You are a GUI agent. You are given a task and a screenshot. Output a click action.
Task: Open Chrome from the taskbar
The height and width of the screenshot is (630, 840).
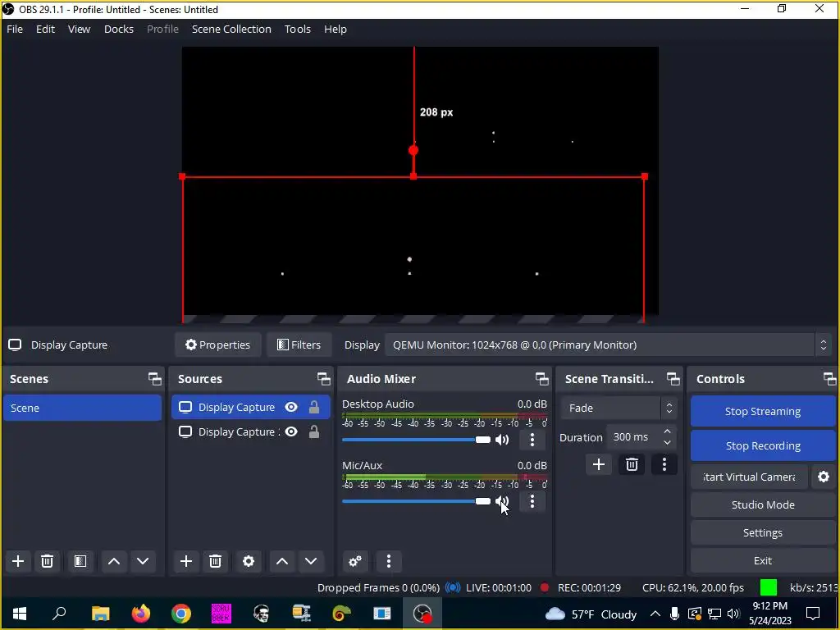[181, 614]
